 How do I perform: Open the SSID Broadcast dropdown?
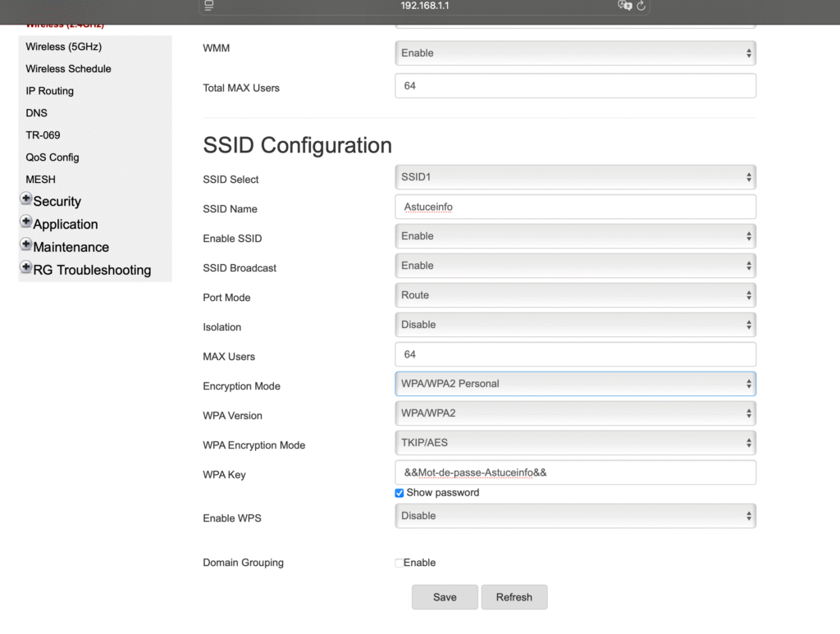point(575,266)
